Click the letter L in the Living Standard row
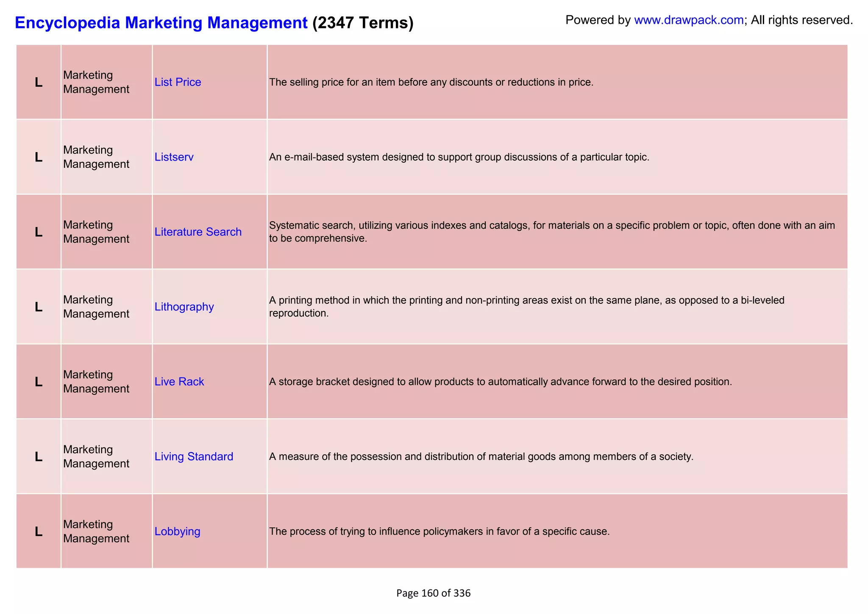Viewport: 868px width, 614px height. point(39,457)
